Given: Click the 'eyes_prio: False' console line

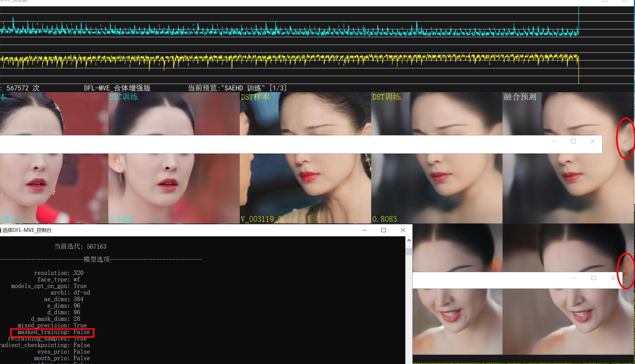Looking at the screenshot, I should (x=64, y=352).
